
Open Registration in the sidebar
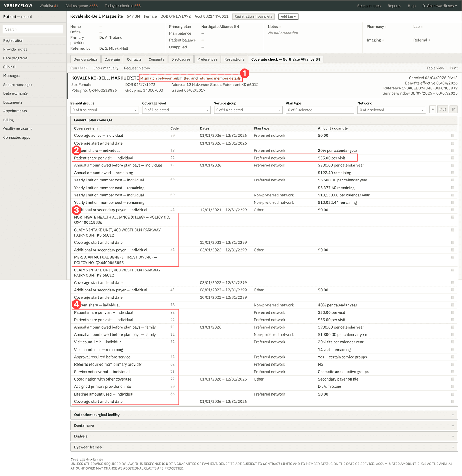click(x=33, y=40)
